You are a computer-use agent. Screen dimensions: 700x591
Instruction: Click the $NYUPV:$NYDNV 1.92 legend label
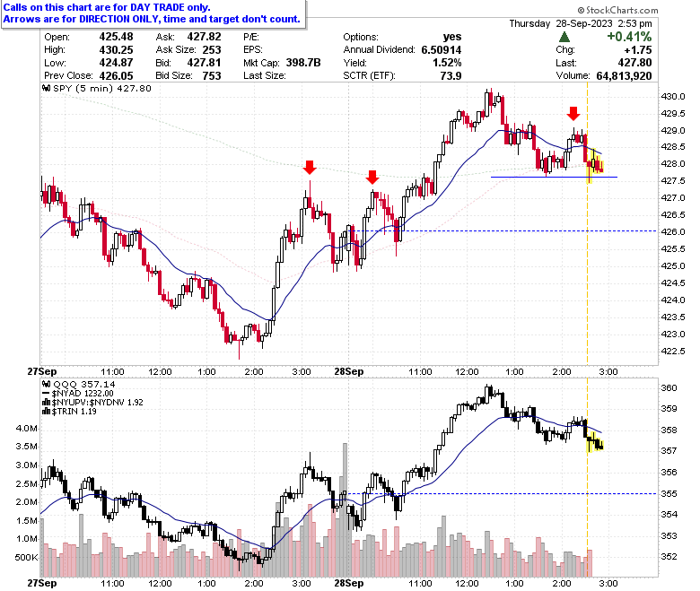click(97, 403)
